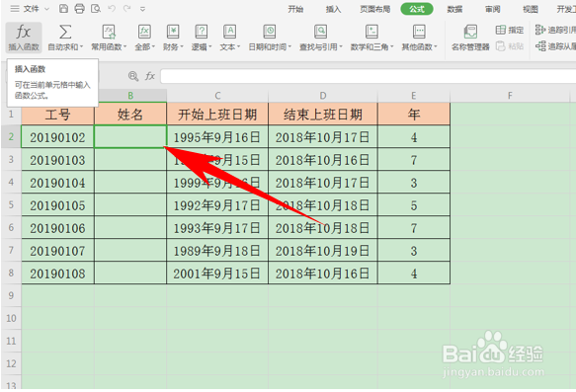Switch to the 视图 (View) tab
Viewport: 576px width, 392px height.
click(531, 9)
